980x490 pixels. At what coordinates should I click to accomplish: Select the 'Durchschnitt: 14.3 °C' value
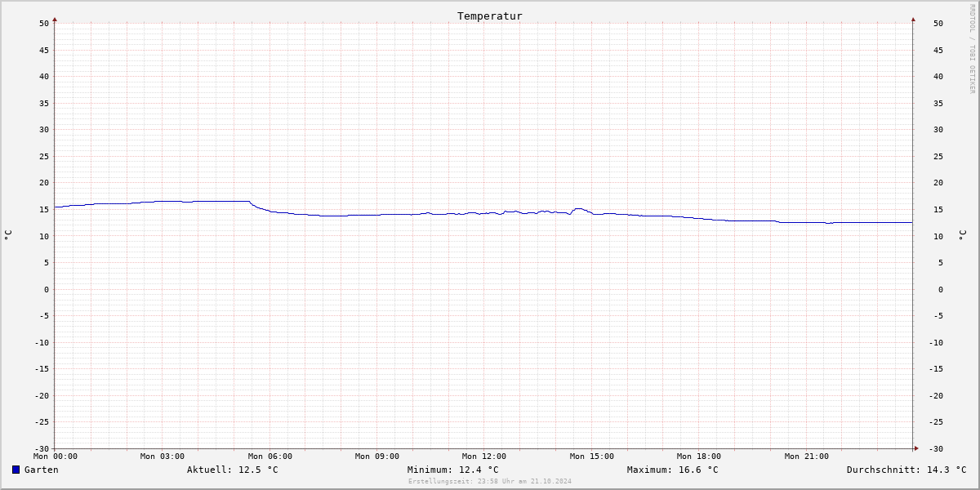pos(906,470)
